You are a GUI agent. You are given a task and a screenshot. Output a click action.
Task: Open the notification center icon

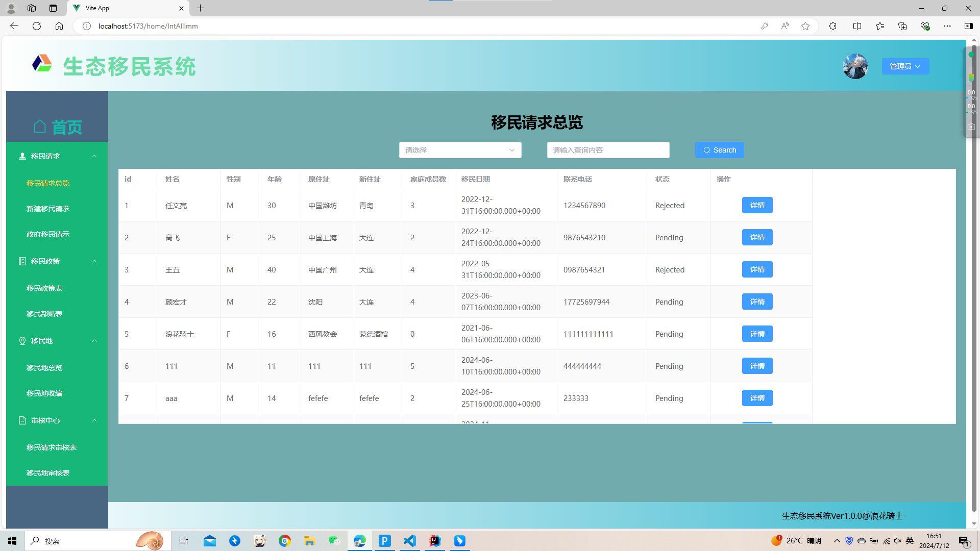964,541
